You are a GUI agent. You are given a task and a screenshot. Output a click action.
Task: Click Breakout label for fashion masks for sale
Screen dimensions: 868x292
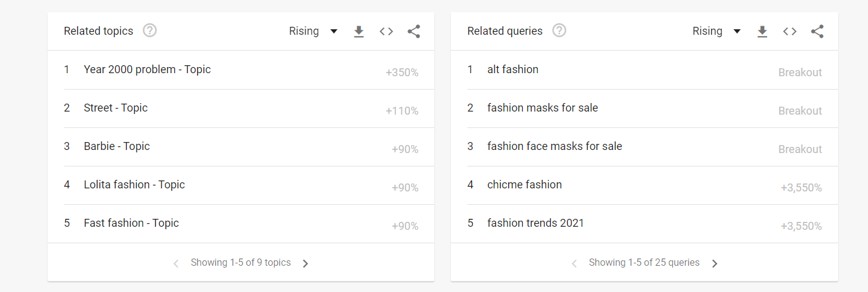click(x=800, y=111)
